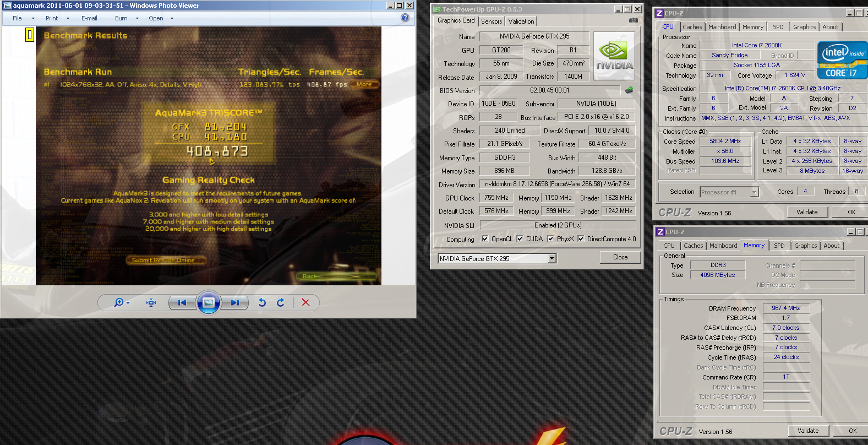
Task: Open the zoom magnifier control
Action: [x=122, y=302]
